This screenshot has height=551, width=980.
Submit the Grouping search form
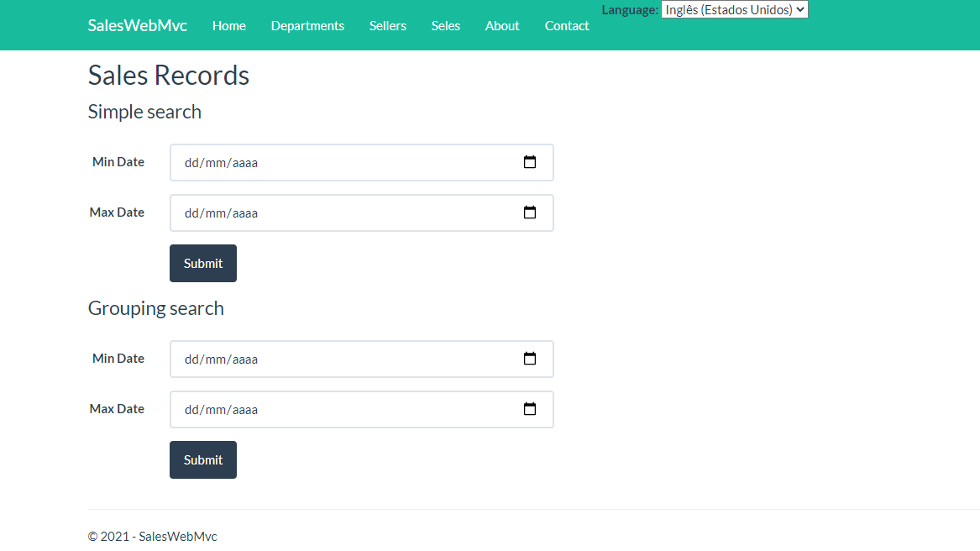pyautogui.click(x=202, y=459)
